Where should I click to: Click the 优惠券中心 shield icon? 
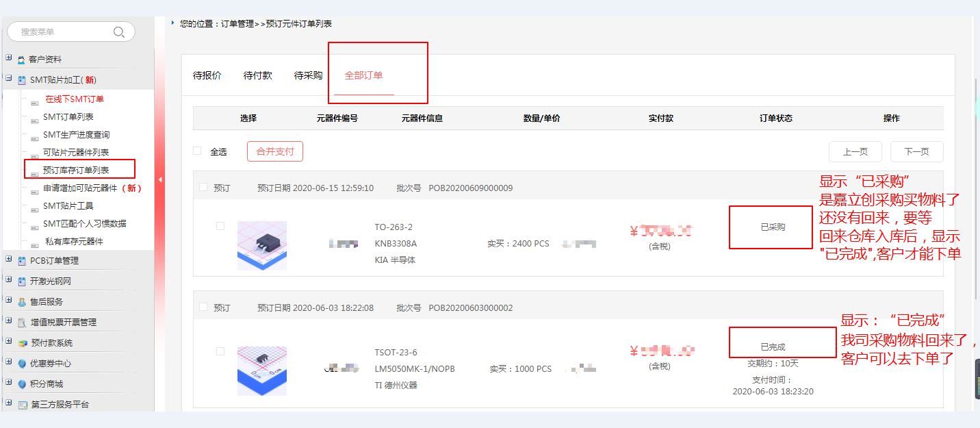22,364
